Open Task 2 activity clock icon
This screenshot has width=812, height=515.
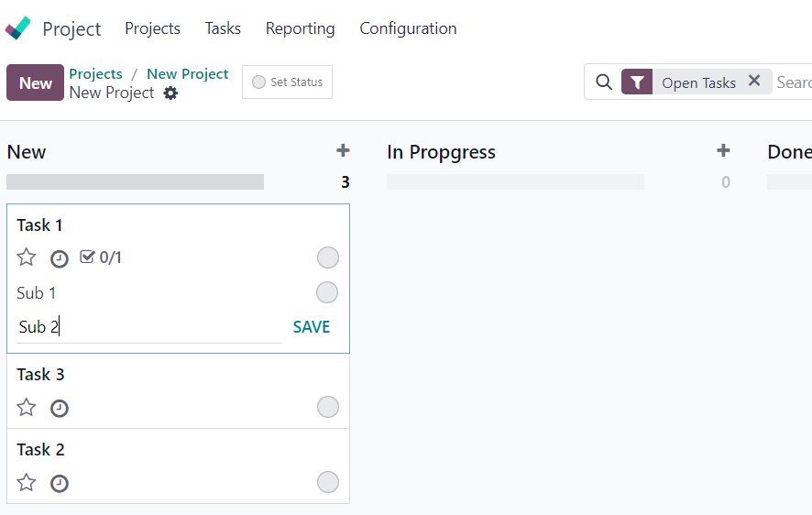click(x=59, y=484)
